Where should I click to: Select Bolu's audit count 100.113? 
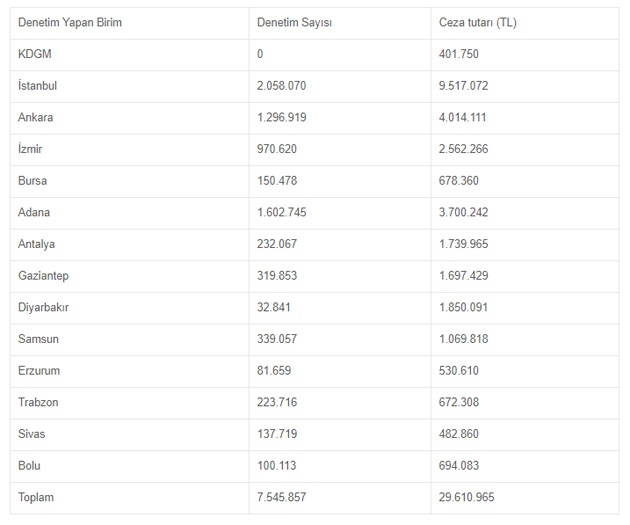point(277,466)
